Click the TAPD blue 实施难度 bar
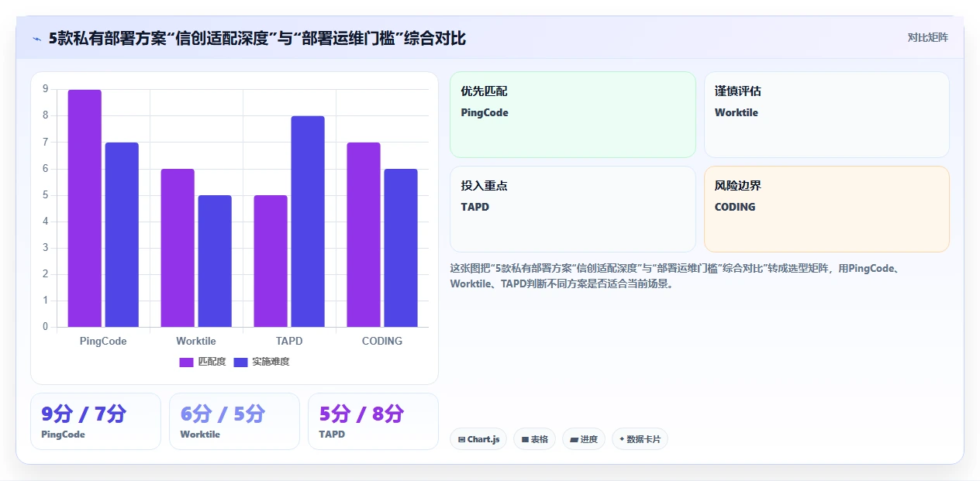Viewport: 980px width, 481px height. [308, 222]
